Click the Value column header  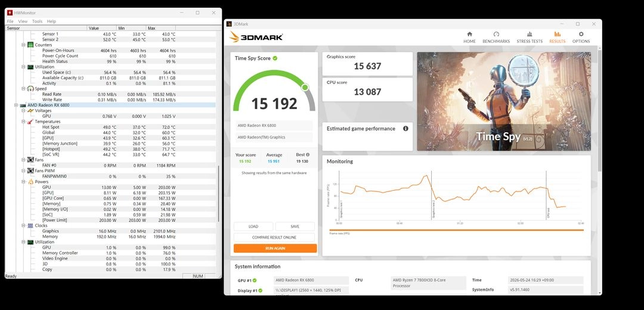point(103,29)
